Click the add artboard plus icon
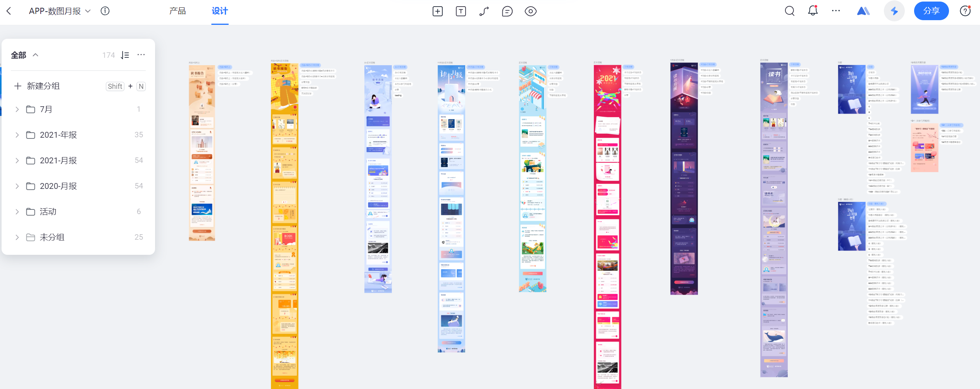 [437, 11]
